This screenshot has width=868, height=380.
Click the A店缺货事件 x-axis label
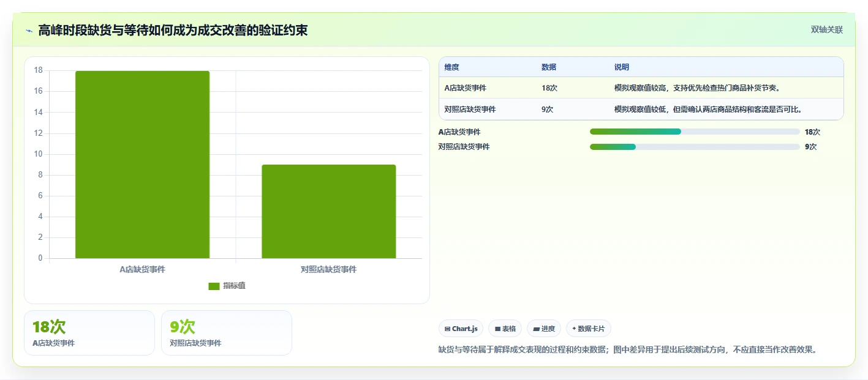[x=142, y=269]
